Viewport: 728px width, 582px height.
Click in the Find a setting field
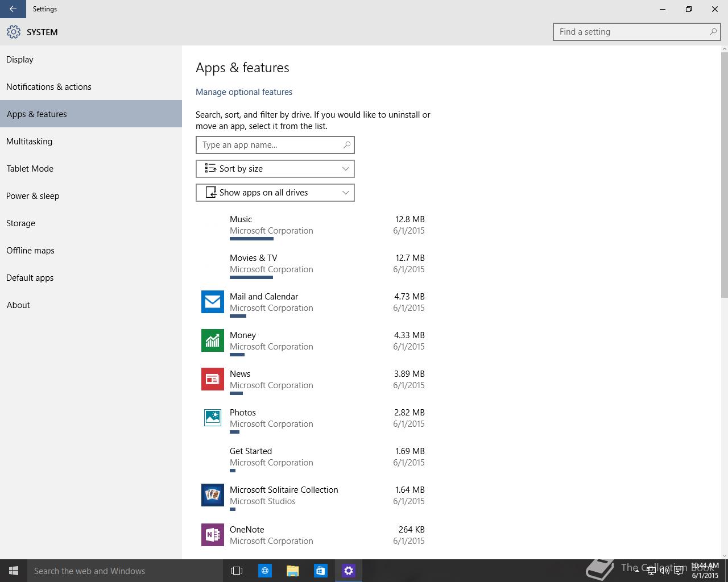pyautogui.click(x=637, y=32)
